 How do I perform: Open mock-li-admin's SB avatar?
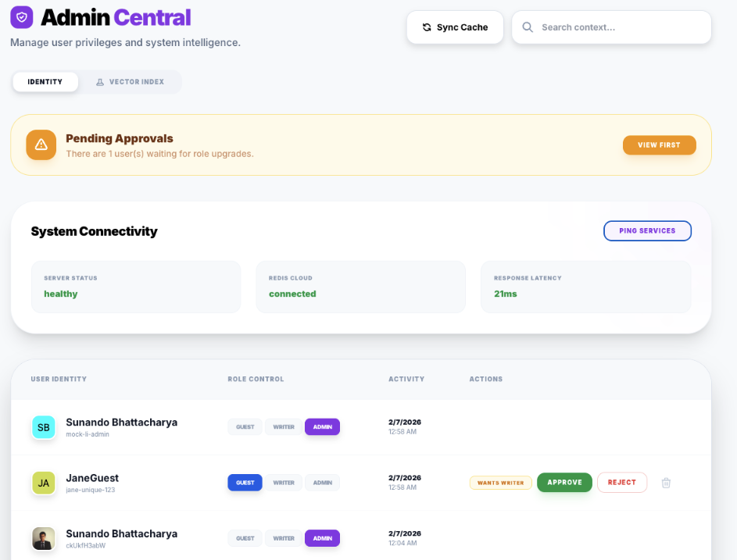coord(43,427)
